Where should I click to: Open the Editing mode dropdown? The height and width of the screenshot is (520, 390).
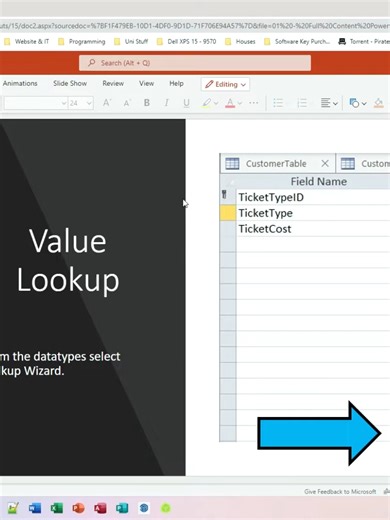tap(225, 84)
